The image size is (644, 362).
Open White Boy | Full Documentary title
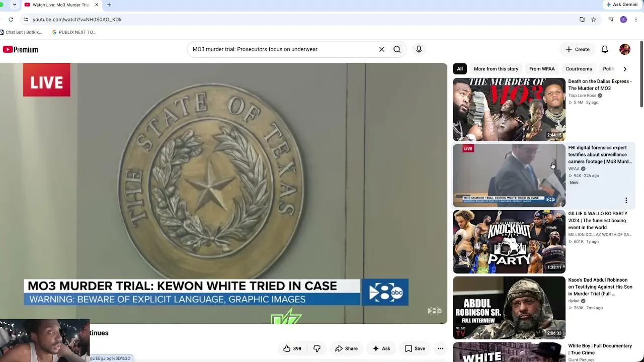pyautogui.click(x=600, y=349)
